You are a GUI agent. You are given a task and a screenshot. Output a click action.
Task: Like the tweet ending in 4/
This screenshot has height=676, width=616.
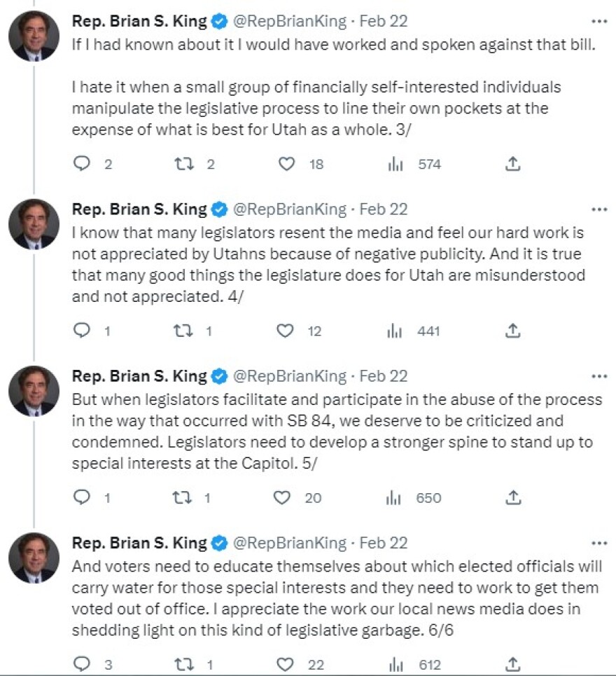click(286, 331)
